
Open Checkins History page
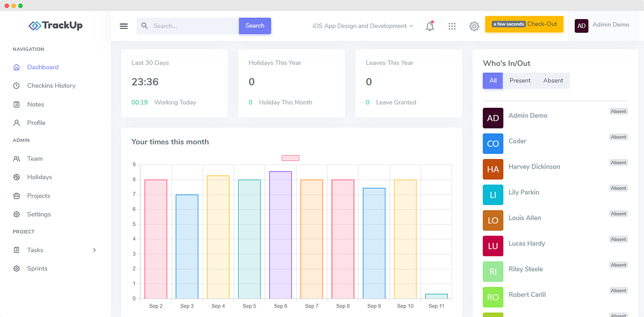click(51, 86)
